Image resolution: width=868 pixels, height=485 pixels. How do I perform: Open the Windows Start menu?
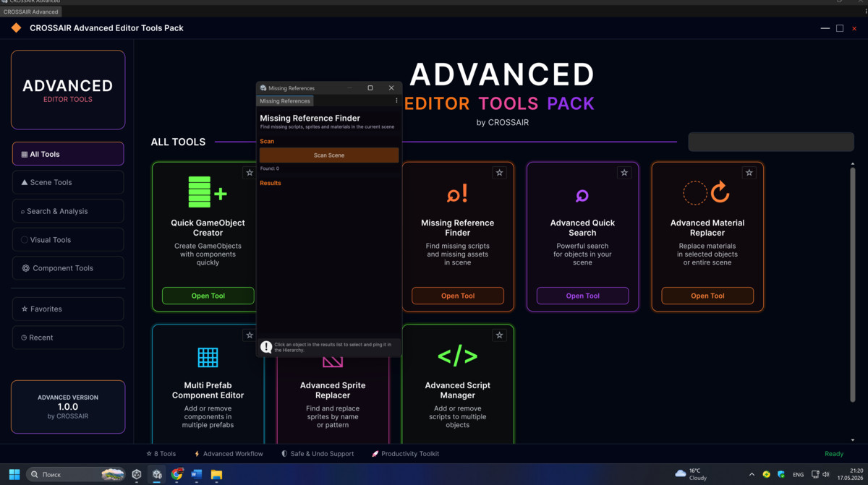[x=14, y=474]
